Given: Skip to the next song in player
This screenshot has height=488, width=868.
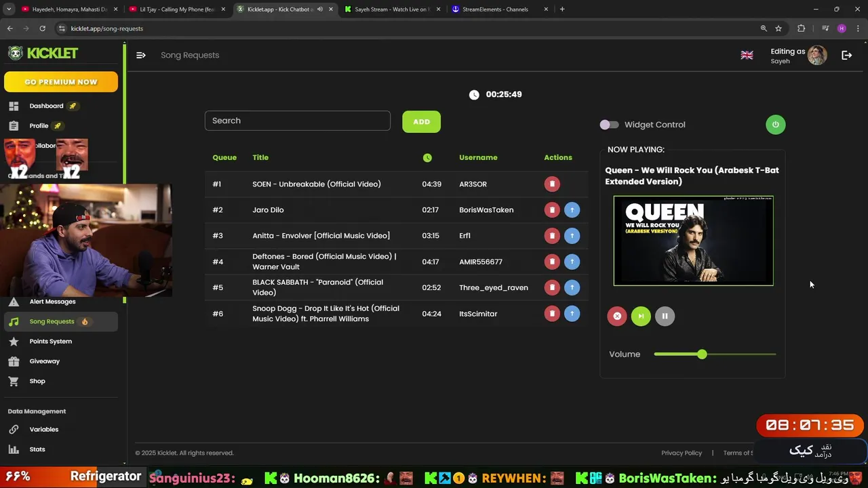Looking at the screenshot, I should point(641,316).
